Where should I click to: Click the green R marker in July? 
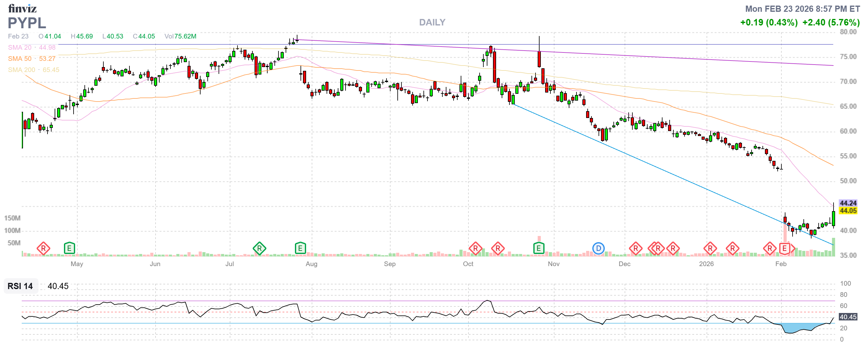(x=259, y=249)
